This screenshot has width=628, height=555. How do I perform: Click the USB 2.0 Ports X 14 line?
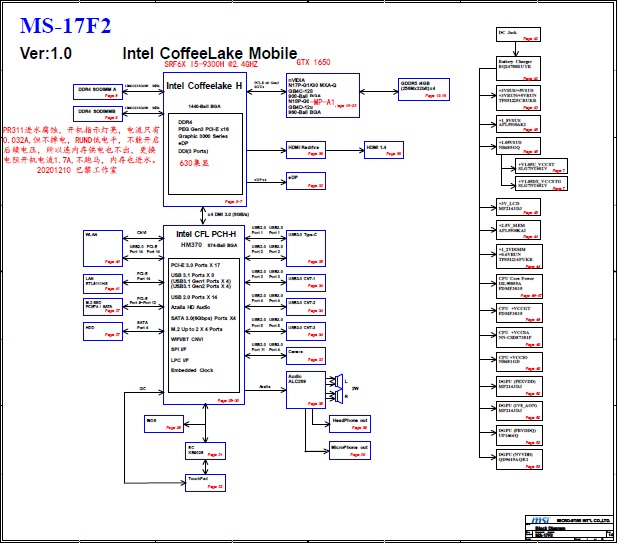coord(194,297)
